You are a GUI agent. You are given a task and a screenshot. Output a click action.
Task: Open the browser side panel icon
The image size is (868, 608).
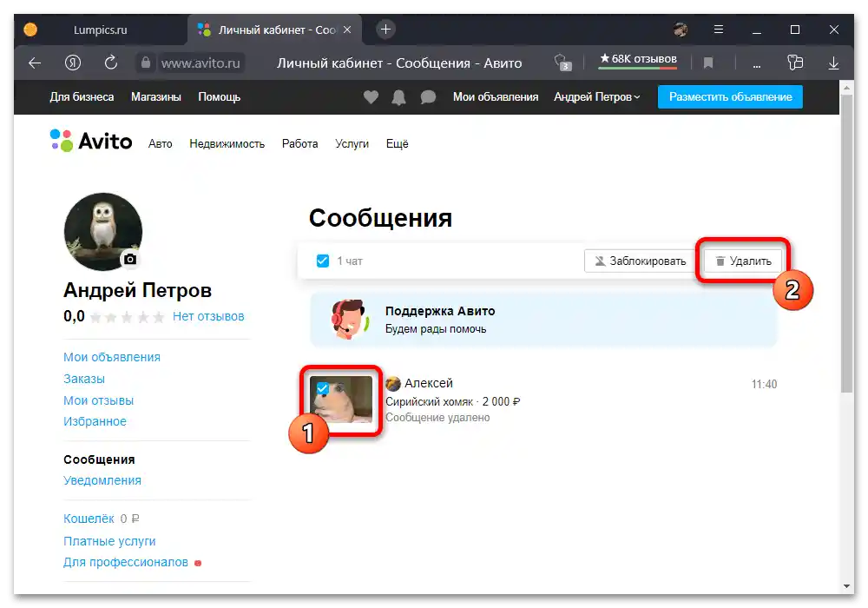(x=795, y=63)
